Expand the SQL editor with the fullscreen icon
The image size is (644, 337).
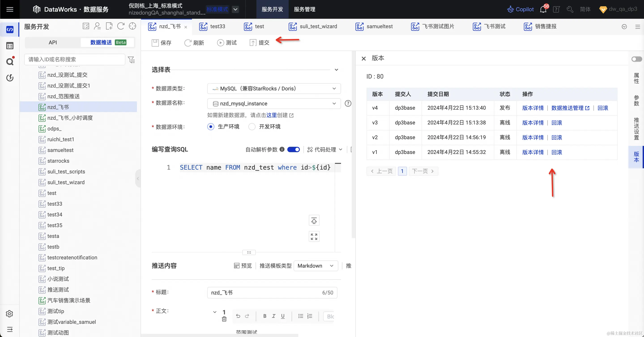[x=314, y=236]
